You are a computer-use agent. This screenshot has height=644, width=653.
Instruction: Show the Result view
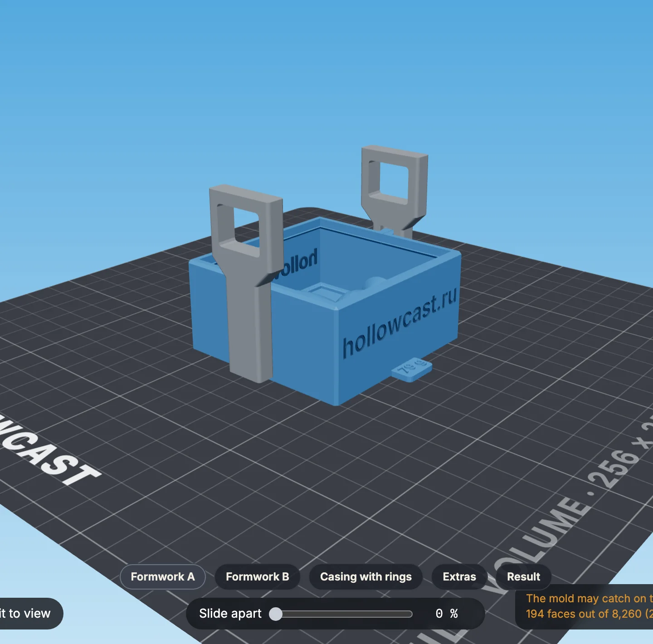click(x=523, y=576)
